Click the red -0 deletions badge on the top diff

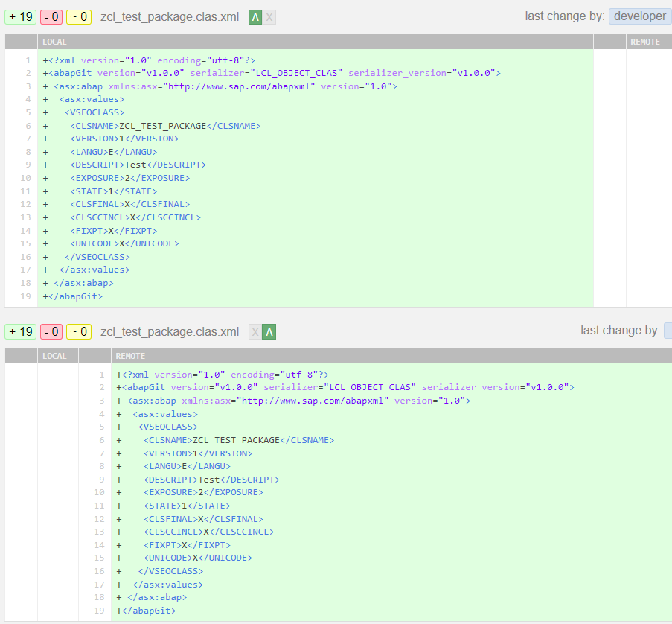pos(49,16)
